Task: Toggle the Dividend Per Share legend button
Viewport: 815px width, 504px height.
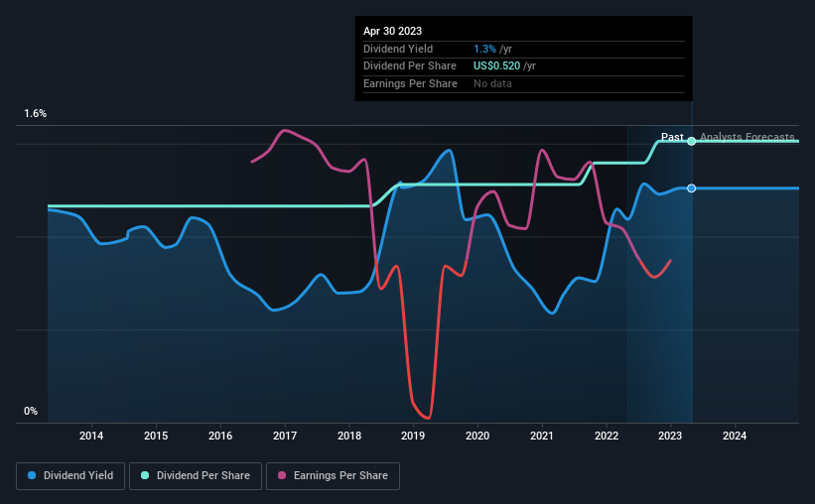Action: pos(196,476)
